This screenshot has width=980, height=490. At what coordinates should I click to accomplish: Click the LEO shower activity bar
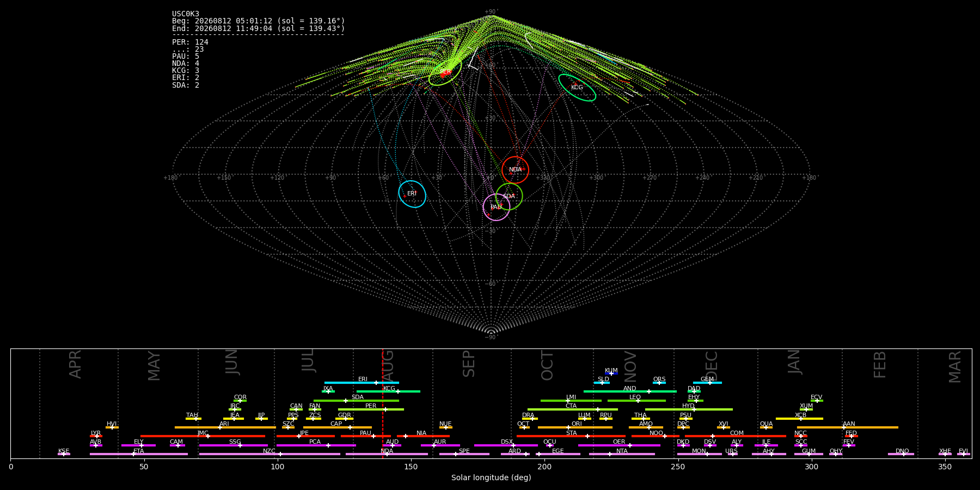click(x=636, y=401)
